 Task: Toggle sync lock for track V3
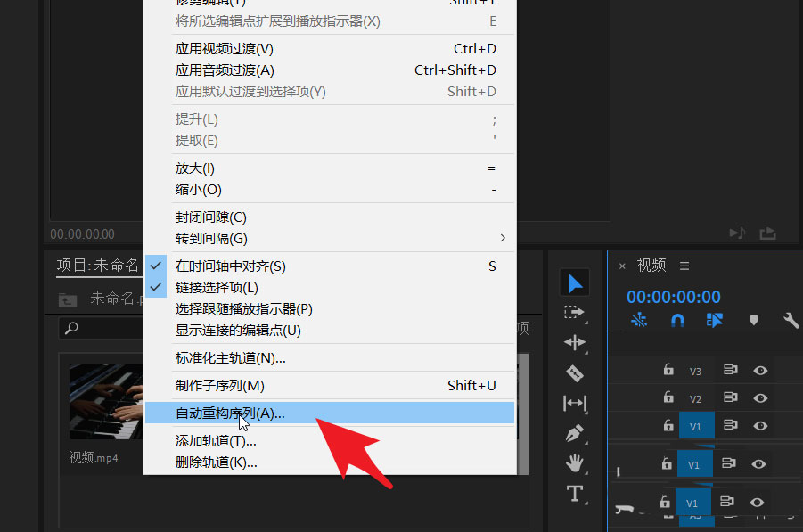tap(730, 369)
